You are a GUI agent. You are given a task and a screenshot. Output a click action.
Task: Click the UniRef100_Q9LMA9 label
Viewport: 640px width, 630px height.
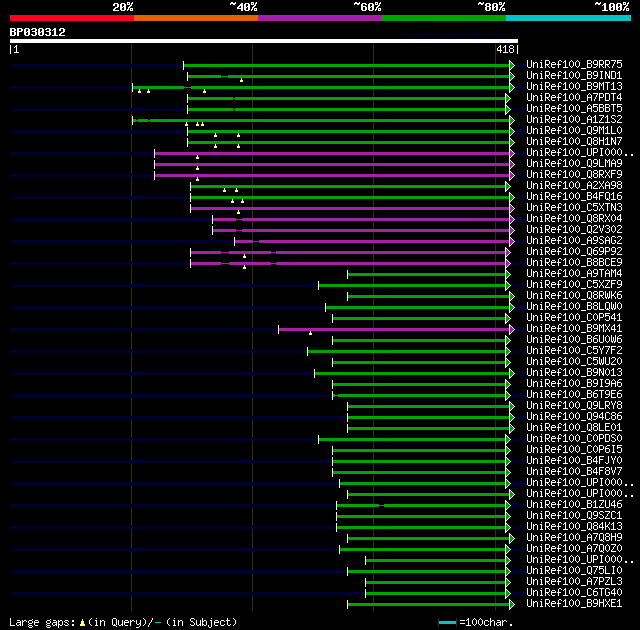[574, 164]
